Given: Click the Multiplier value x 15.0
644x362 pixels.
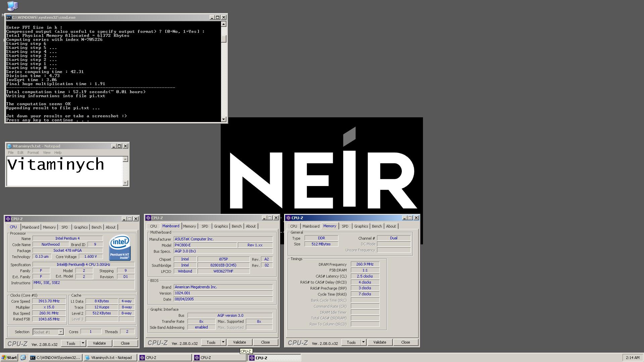Looking at the screenshot, I should click(49, 307).
